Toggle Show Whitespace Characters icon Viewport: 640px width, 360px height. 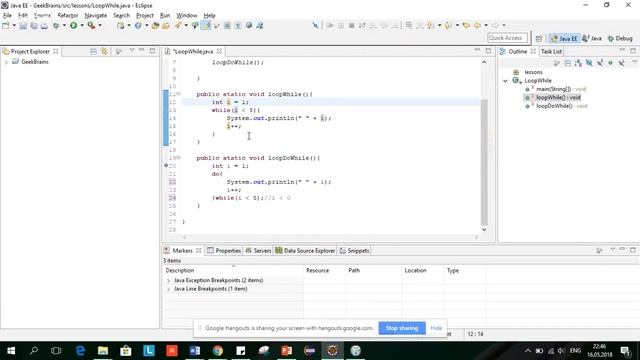(x=238, y=25)
